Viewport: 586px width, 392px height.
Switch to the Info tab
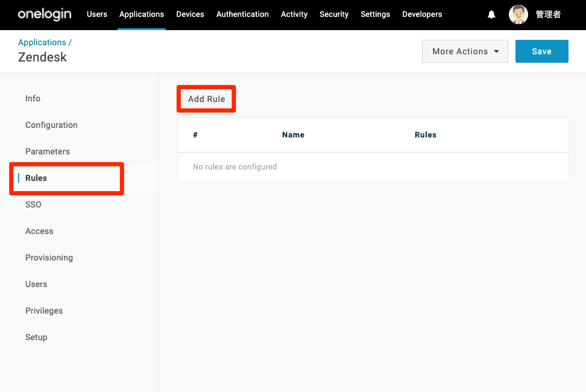(33, 98)
